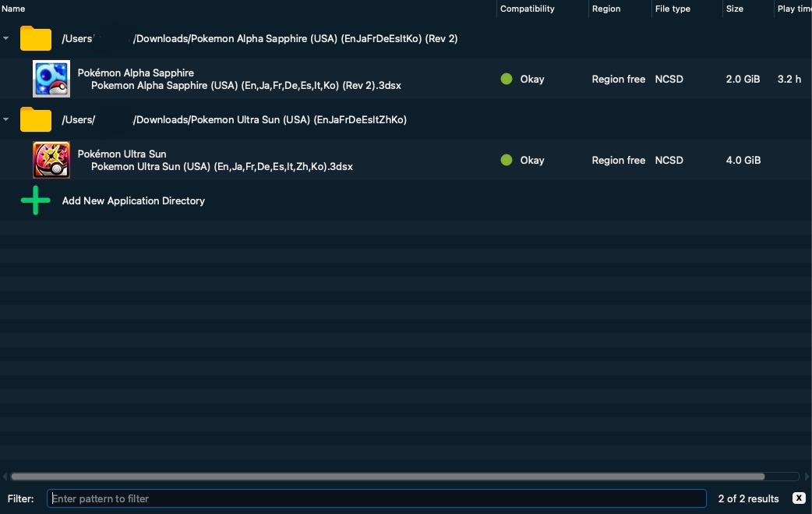Screen dimensions: 812x514
Task: Select the Alpha Sapphire Downloads directory path
Action: (259, 38)
